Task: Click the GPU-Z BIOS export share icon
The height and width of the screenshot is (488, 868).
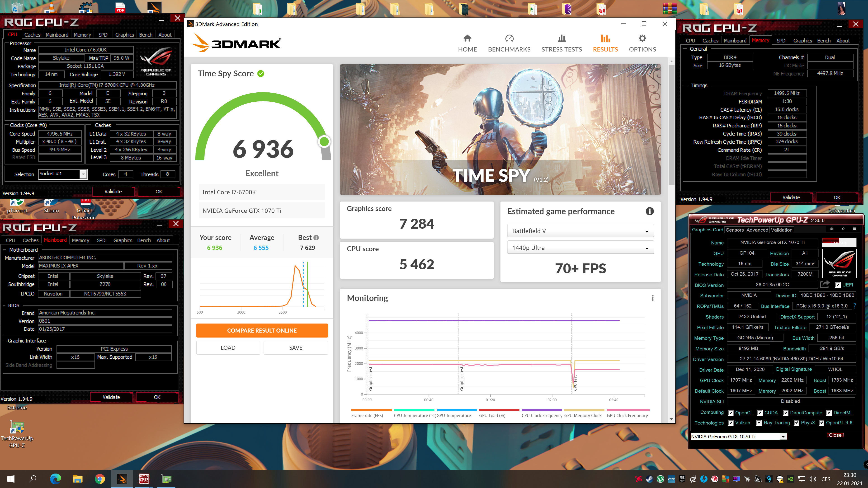Action: pos(825,284)
